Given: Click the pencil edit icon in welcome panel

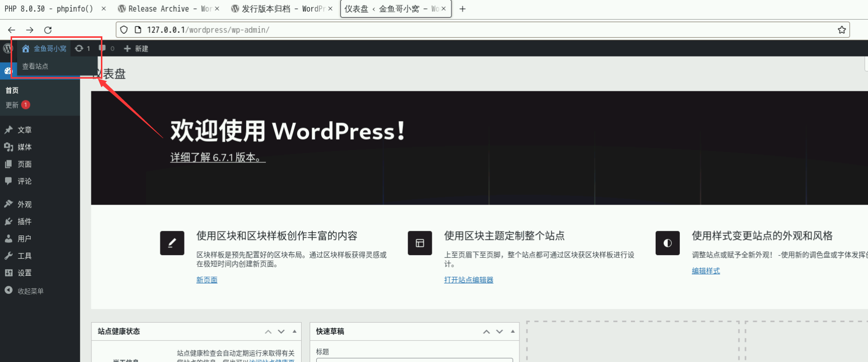Looking at the screenshot, I should [x=172, y=243].
